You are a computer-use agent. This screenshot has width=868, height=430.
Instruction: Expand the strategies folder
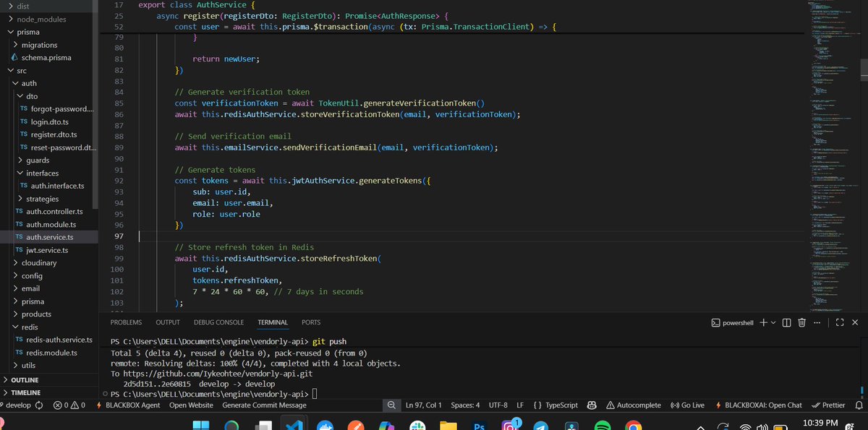pos(49,199)
